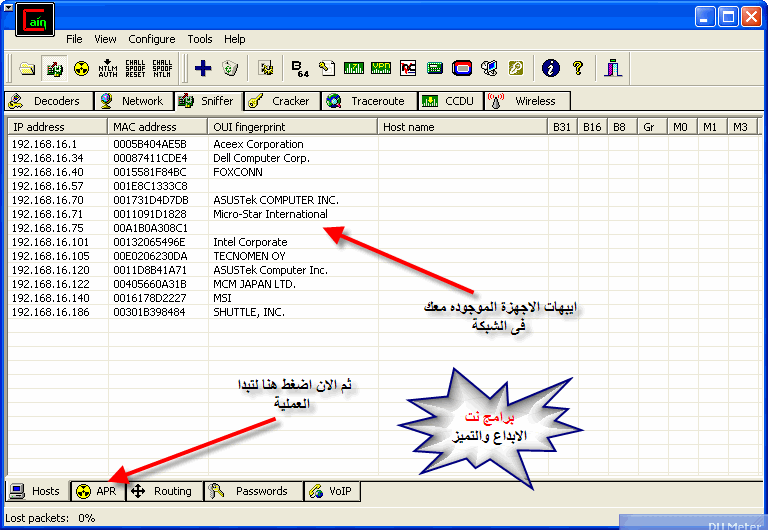Click the B16 column header
This screenshot has height=530, width=768.
[592, 127]
